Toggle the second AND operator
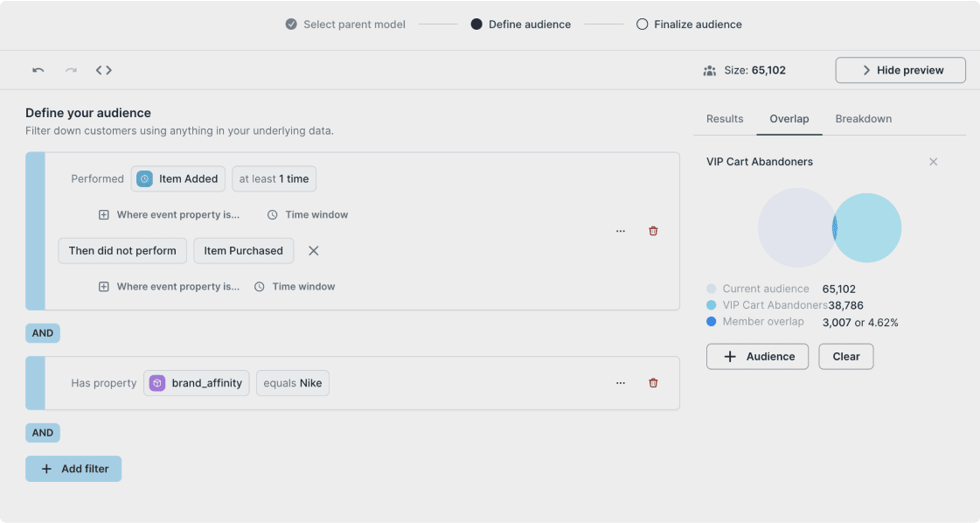This screenshot has height=523, width=980. (43, 432)
